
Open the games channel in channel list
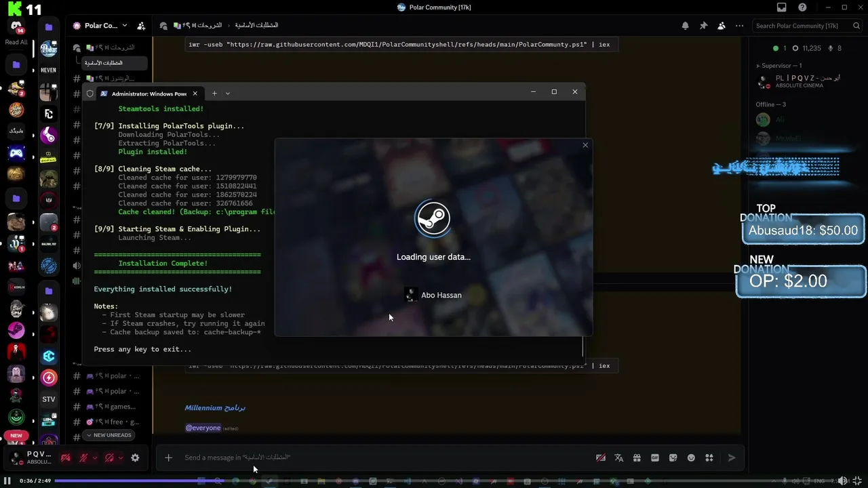(x=113, y=407)
